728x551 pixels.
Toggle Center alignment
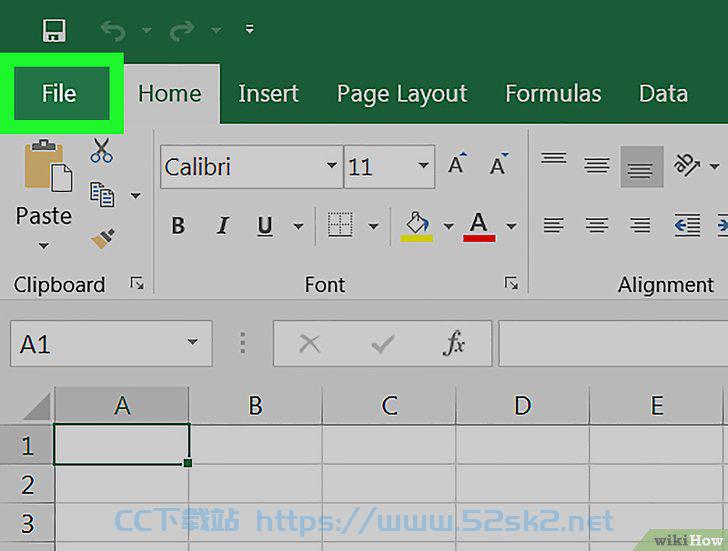(x=597, y=226)
